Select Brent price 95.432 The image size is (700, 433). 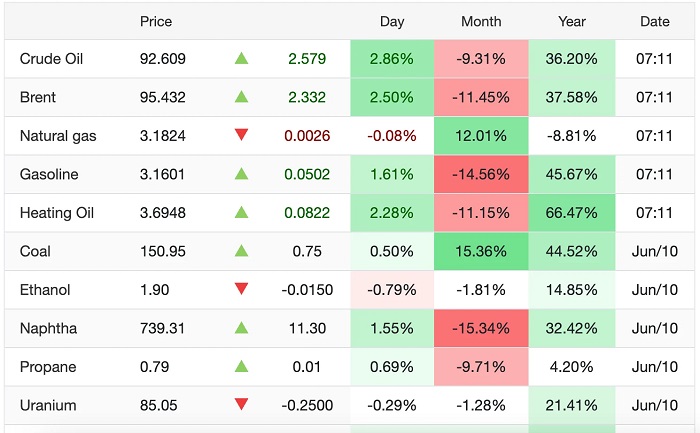point(162,97)
